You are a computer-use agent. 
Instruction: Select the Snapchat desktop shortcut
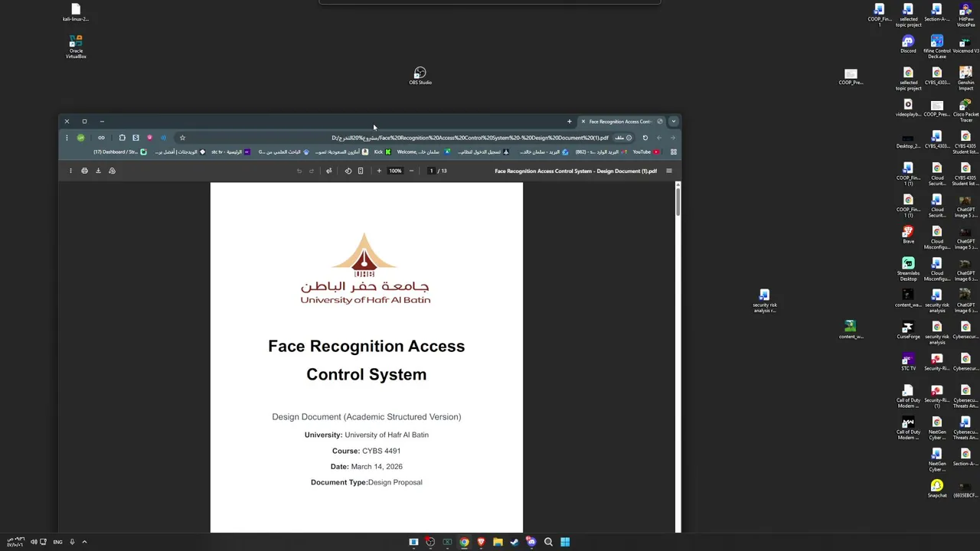[x=937, y=489]
